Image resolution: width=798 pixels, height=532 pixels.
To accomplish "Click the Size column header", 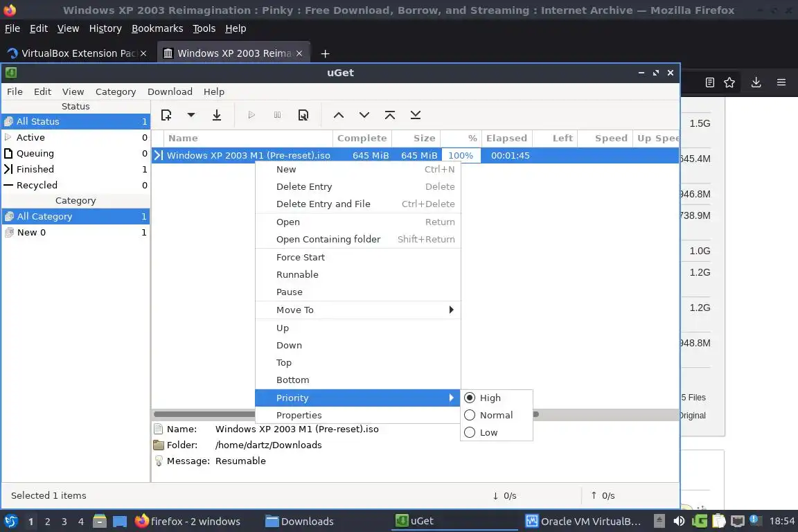I will [x=416, y=138].
